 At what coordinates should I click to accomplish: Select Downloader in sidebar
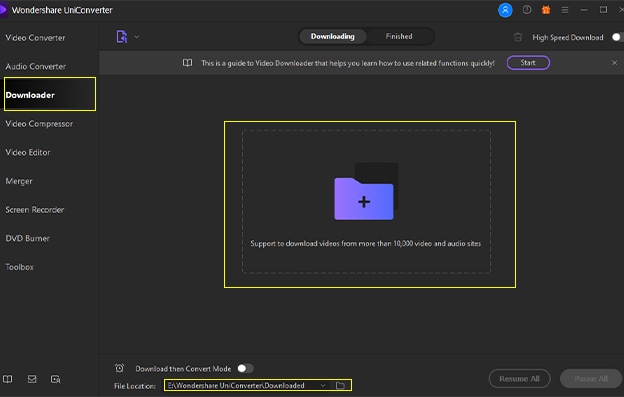(50, 94)
